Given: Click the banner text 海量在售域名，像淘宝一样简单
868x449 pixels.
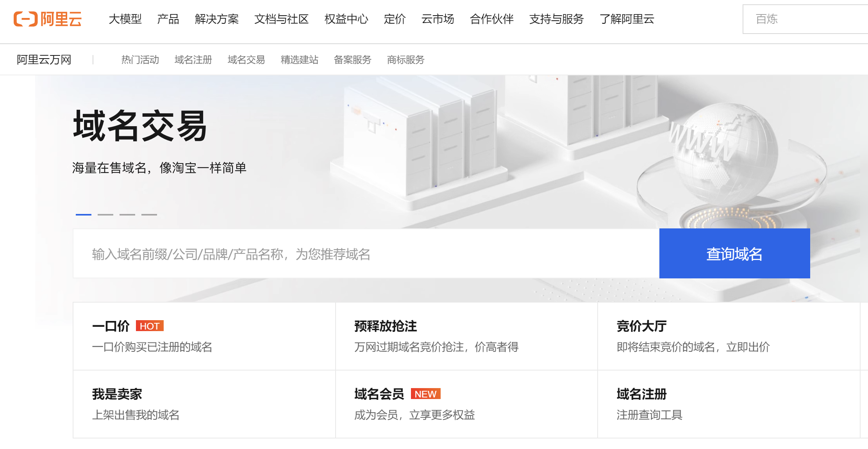Looking at the screenshot, I should [x=159, y=168].
